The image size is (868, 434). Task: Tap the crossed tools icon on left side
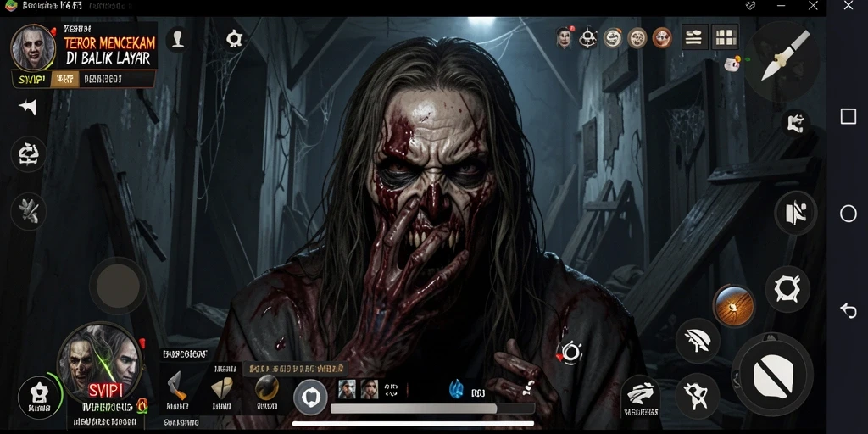pos(29,211)
